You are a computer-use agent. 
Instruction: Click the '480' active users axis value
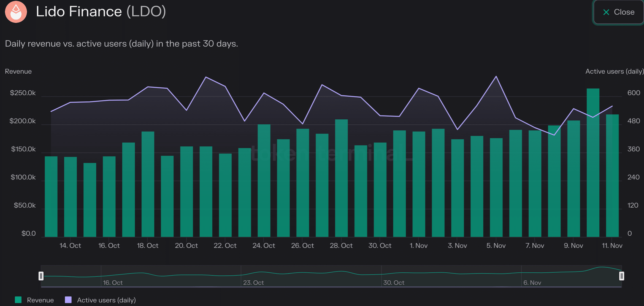coord(634,121)
